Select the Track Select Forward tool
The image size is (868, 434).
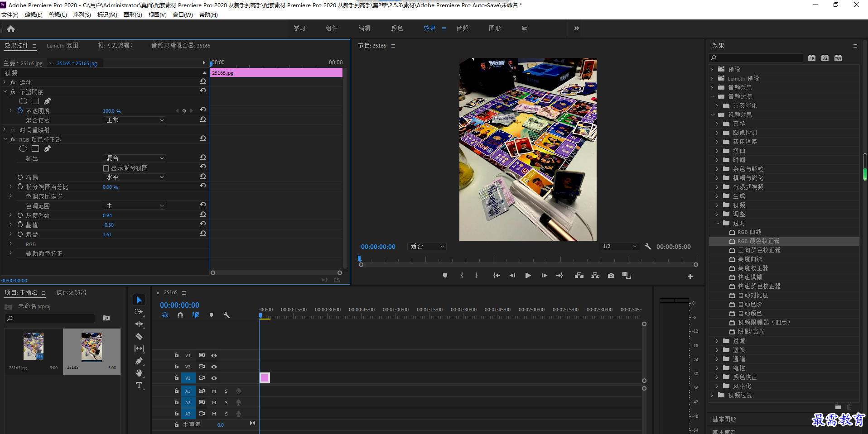[x=139, y=312]
